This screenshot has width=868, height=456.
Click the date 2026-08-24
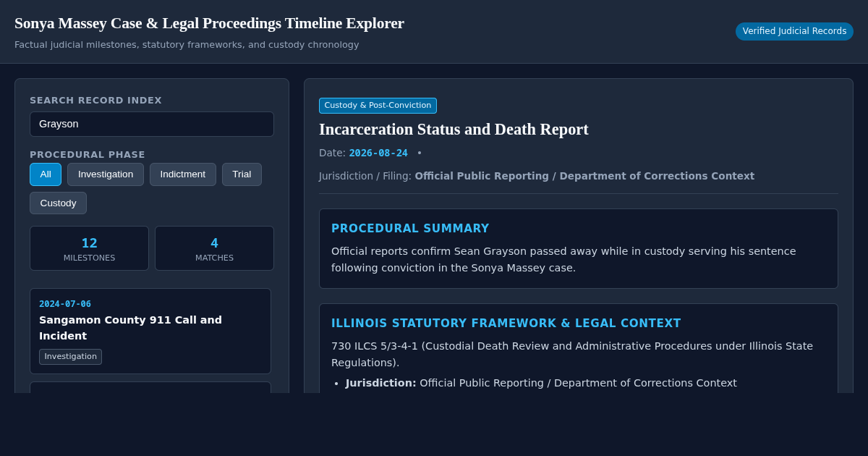click(378, 153)
